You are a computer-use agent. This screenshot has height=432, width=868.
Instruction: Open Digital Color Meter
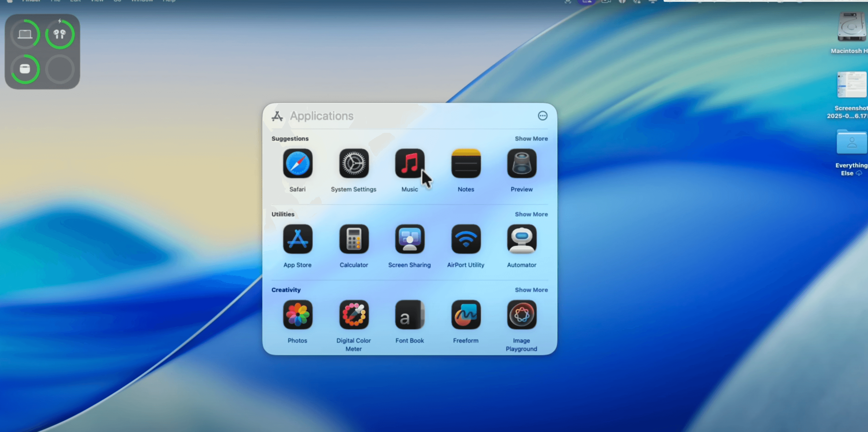click(x=353, y=315)
